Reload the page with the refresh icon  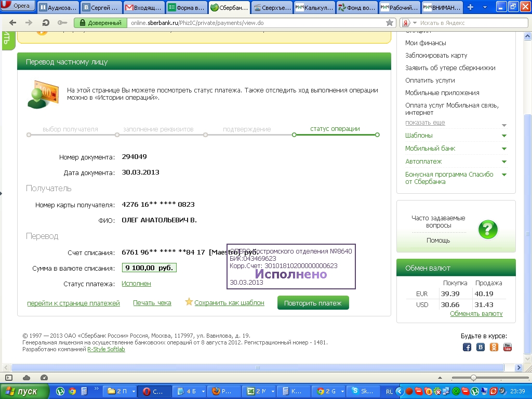(46, 23)
